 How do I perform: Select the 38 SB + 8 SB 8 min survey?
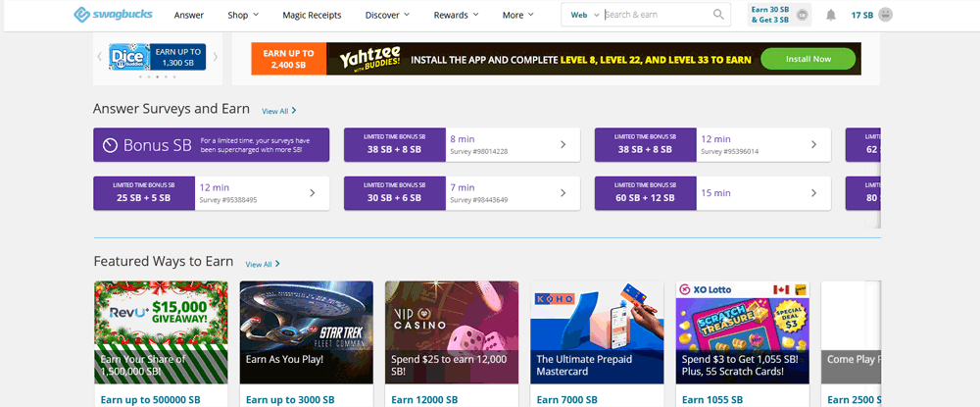point(462,144)
